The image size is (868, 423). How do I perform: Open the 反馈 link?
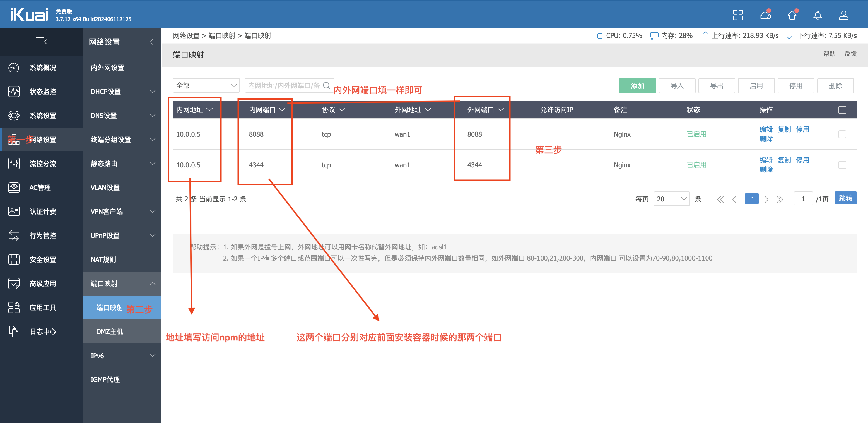(850, 54)
